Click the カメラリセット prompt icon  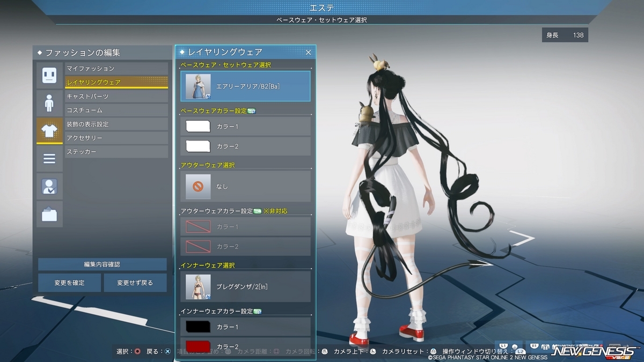tap(433, 351)
